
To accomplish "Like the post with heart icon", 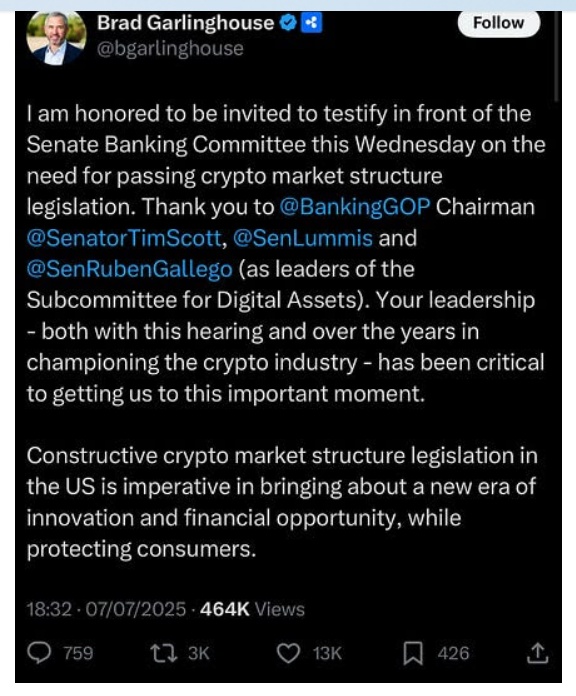I will pyautogui.click(x=288, y=653).
